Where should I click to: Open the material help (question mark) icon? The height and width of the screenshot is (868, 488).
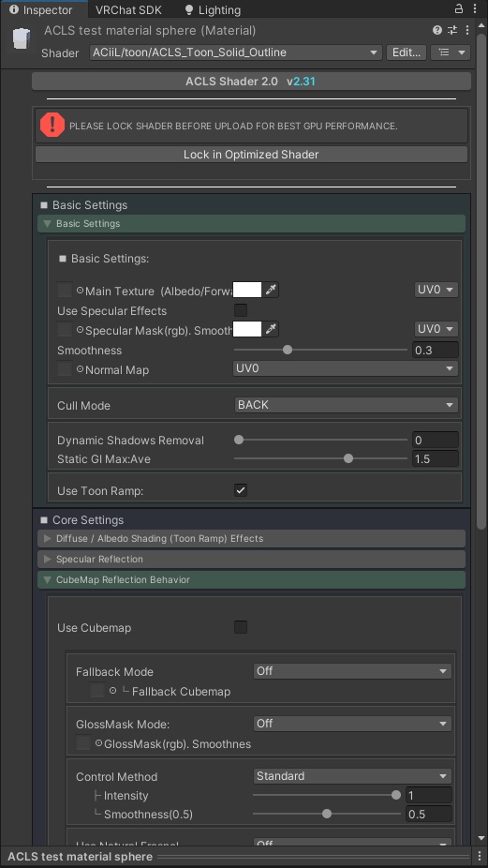(437, 30)
